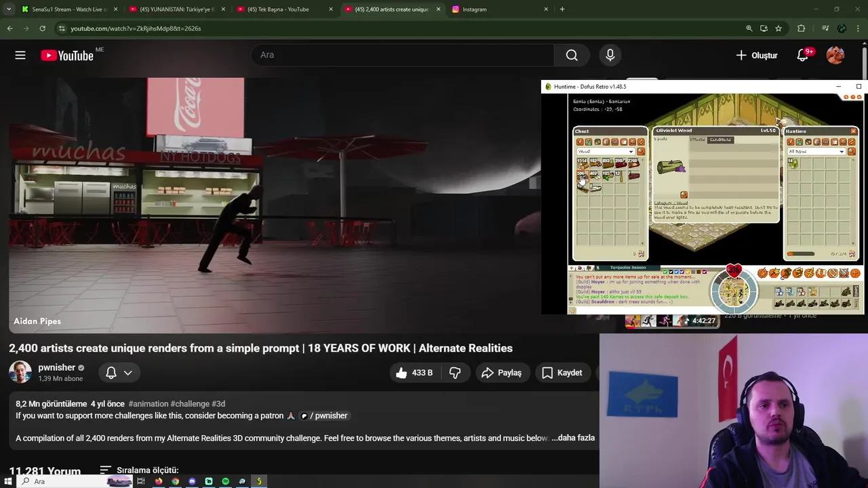Bookmark this page with star icon
This screenshot has height=488, width=868.
point(778,28)
